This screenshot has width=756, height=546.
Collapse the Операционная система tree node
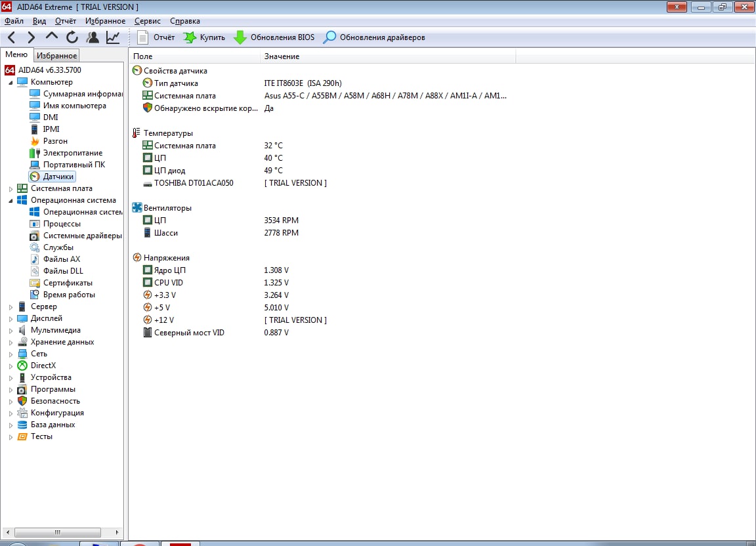tap(10, 201)
